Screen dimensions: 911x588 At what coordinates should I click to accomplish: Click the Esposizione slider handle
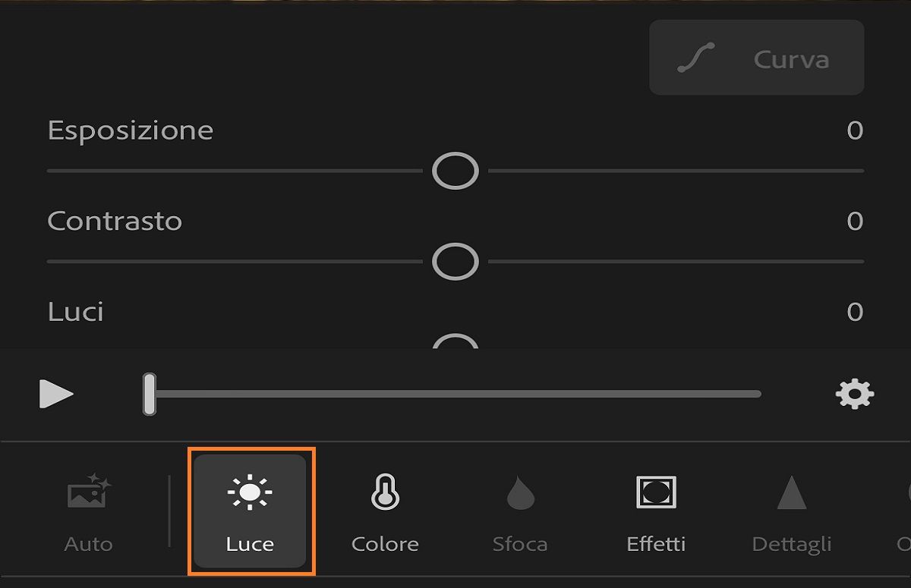pyautogui.click(x=455, y=171)
